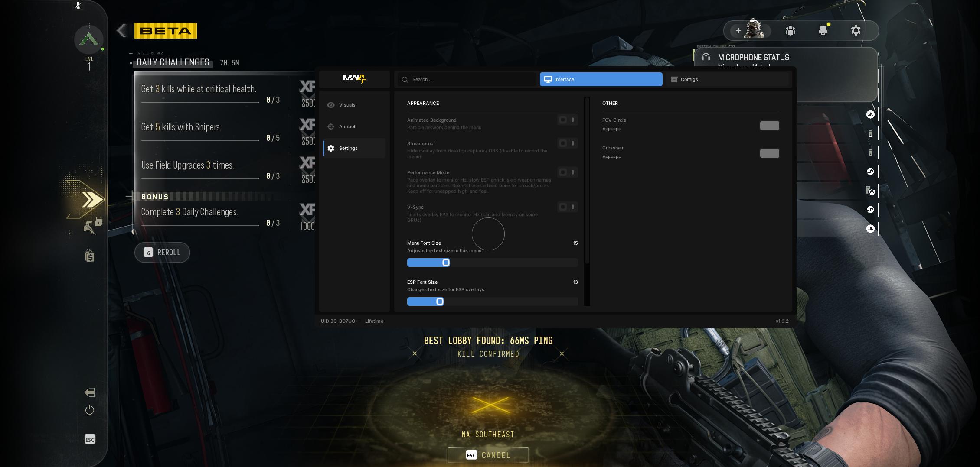Click the player rank emblem above LVL 1
The height and width of the screenshot is (467, 980).
[89, 39]
